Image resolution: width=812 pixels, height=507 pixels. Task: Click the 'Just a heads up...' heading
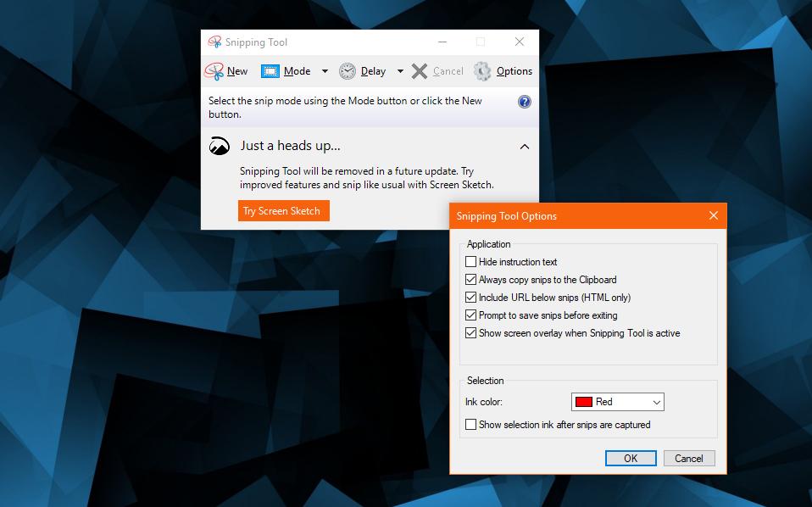[290, 146]
